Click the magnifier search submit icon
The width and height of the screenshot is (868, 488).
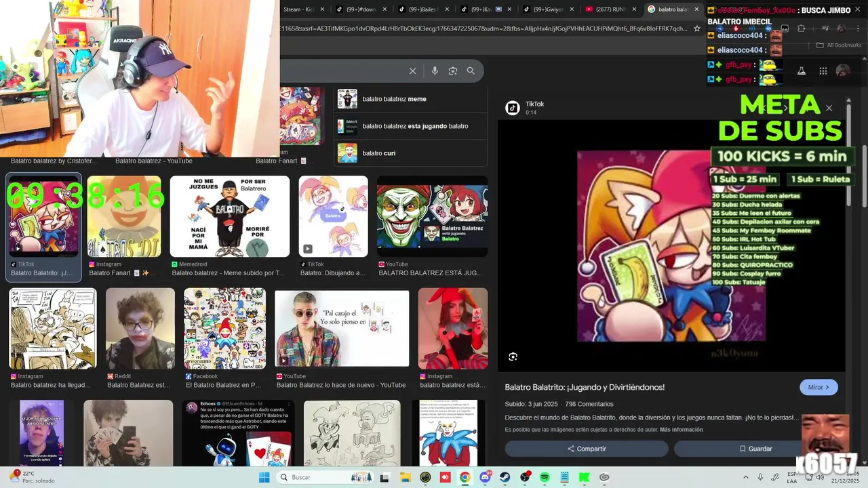point(471,71)
